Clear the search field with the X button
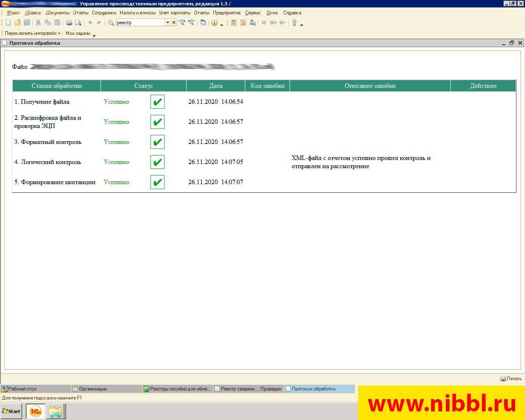Image resolution: width=525 pixels, height=420 pixels. 174,23
